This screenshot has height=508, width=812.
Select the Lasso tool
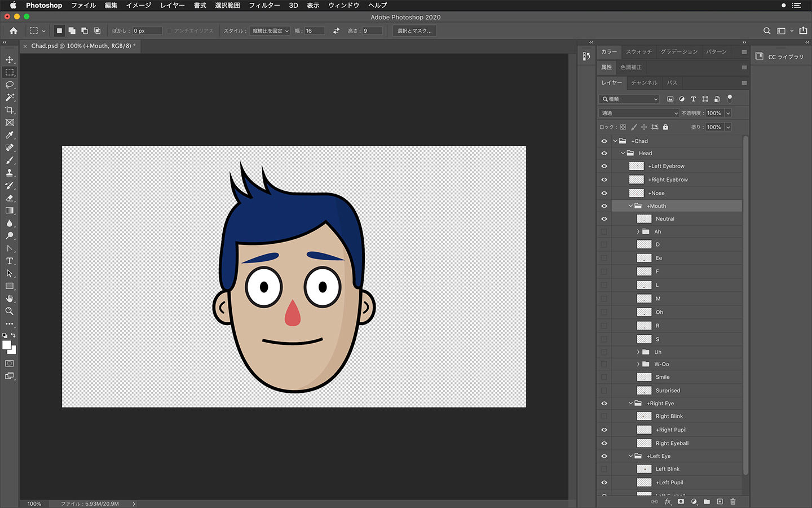click(x=10, y=85)
